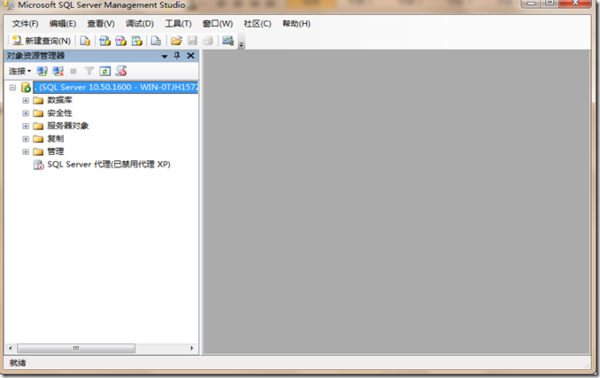This screenshot has height=378, width=600.
Task: Click the Filter funnel icon
Action: tap(89, 71)
